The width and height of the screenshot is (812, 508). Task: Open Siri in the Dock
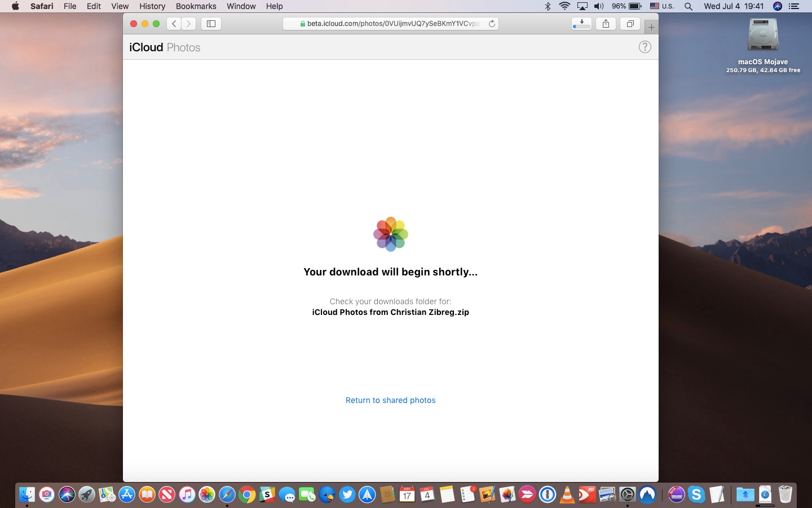(67, 494)
